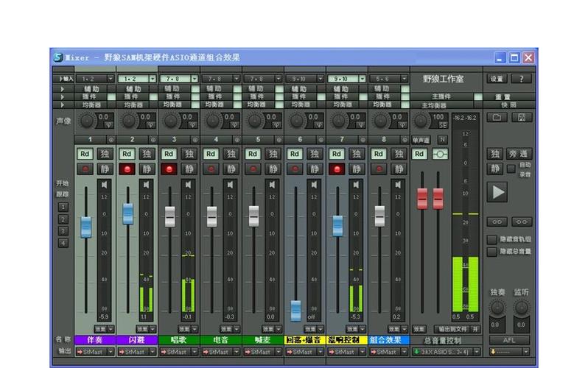Adjust the 监听 monitor level knob
Image resolution: width=588 pixels, height=368 pixels.
521,308
